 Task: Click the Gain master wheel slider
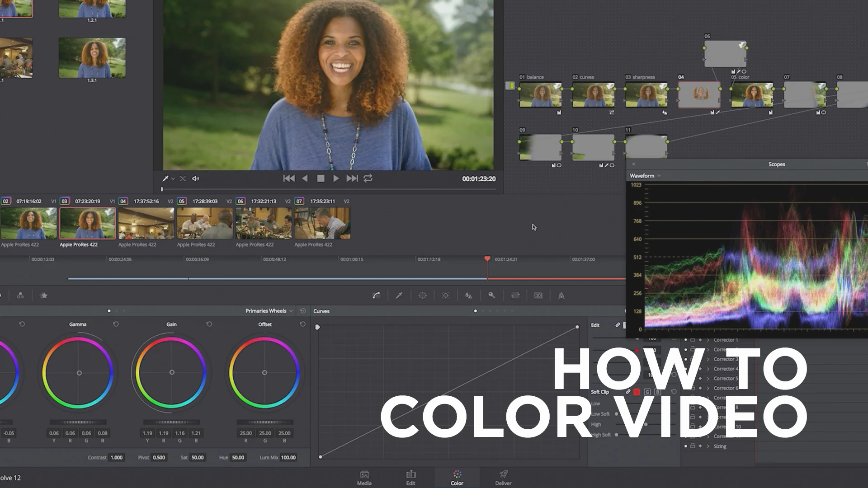pyautogui.click(x=171, y=422)
